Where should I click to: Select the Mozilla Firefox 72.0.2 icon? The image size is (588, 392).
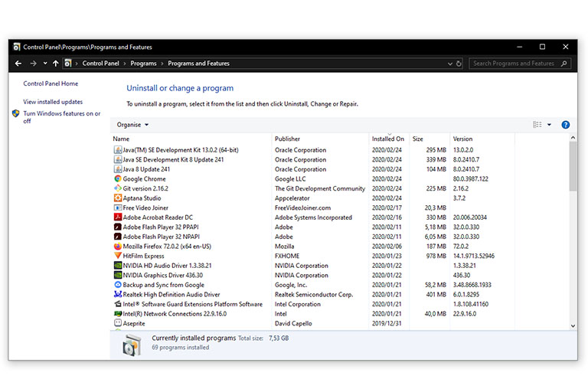click(x=118, y=246)
